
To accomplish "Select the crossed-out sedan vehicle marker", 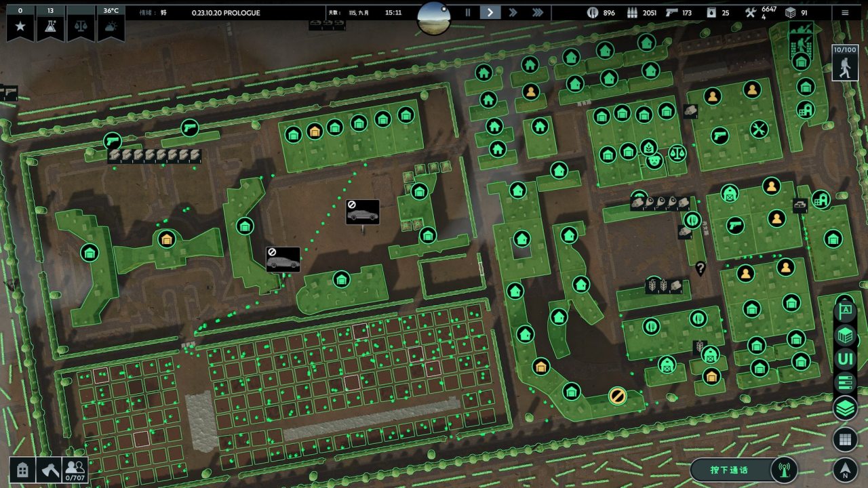I will 362,212.
